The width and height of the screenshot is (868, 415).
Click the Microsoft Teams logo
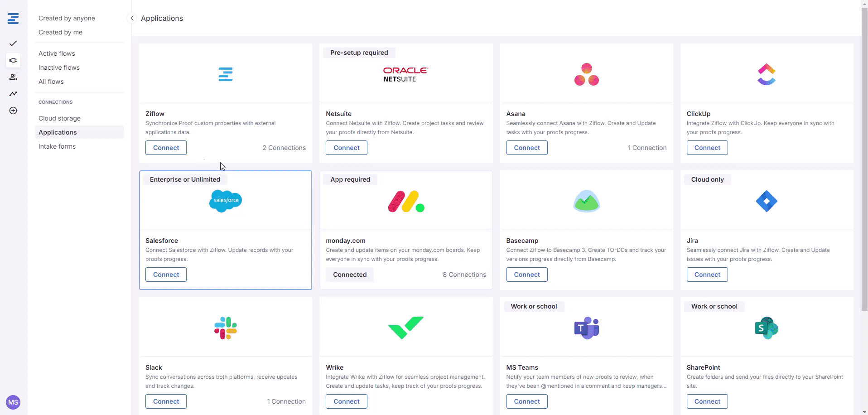pos(587,328)
